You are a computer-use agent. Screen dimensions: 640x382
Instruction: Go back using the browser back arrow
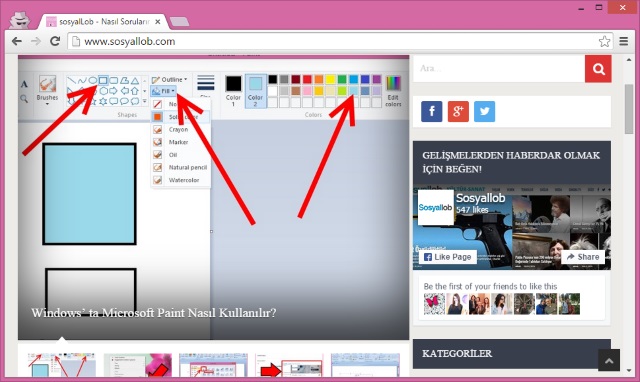17,41
